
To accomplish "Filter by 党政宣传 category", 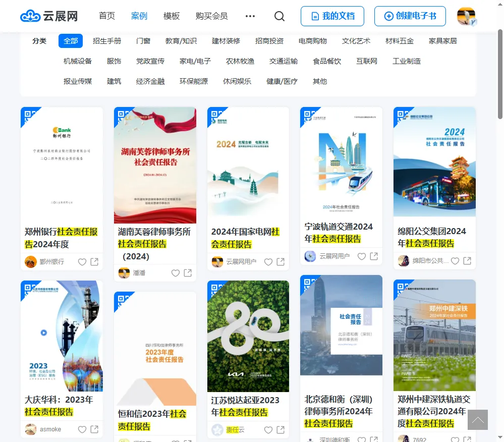I will (150, 61).
